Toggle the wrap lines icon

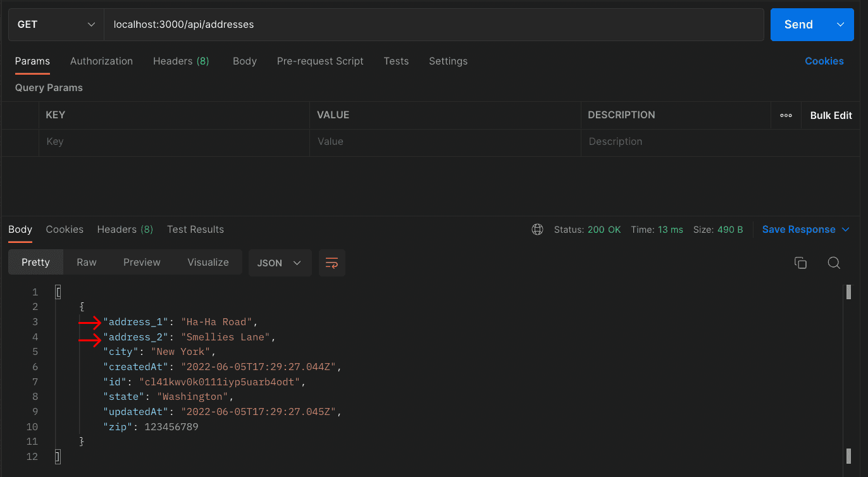[332, 263]
